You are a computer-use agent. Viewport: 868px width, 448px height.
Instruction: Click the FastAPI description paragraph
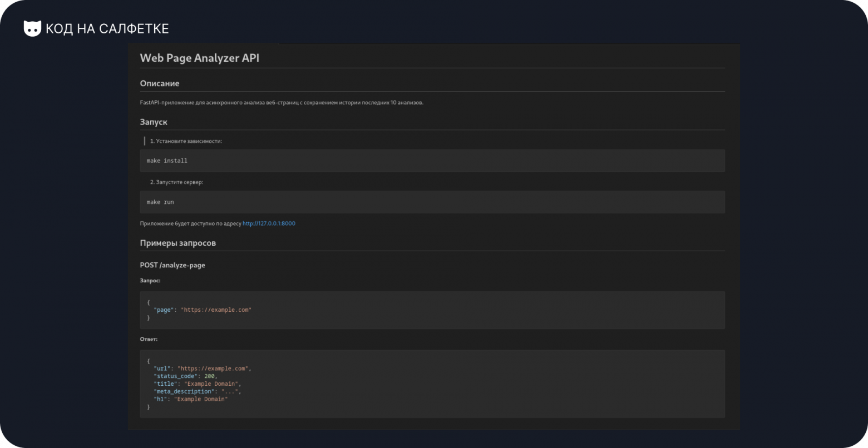point(282,103)
